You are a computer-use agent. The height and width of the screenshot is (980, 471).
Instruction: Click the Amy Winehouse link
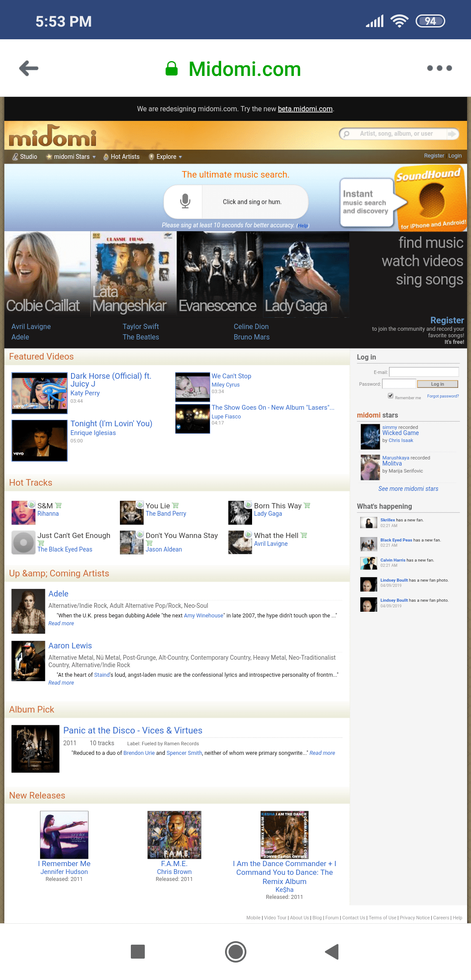pos(203,616)
